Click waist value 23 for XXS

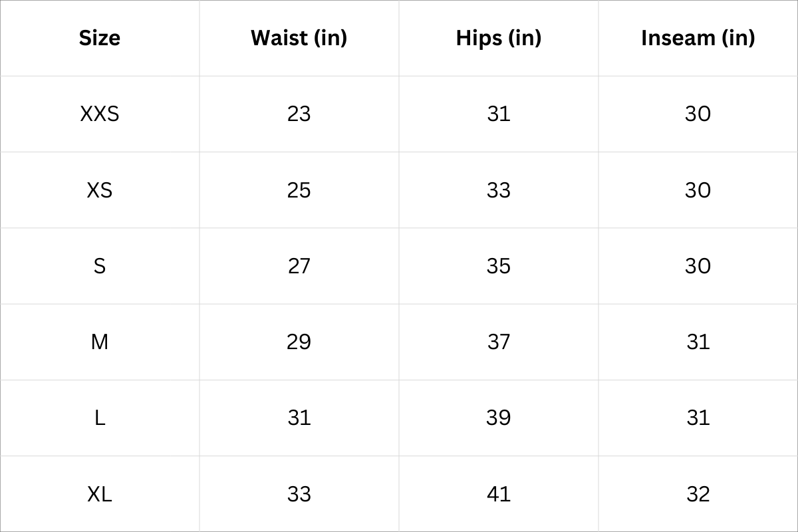click(x=299, y=114)
